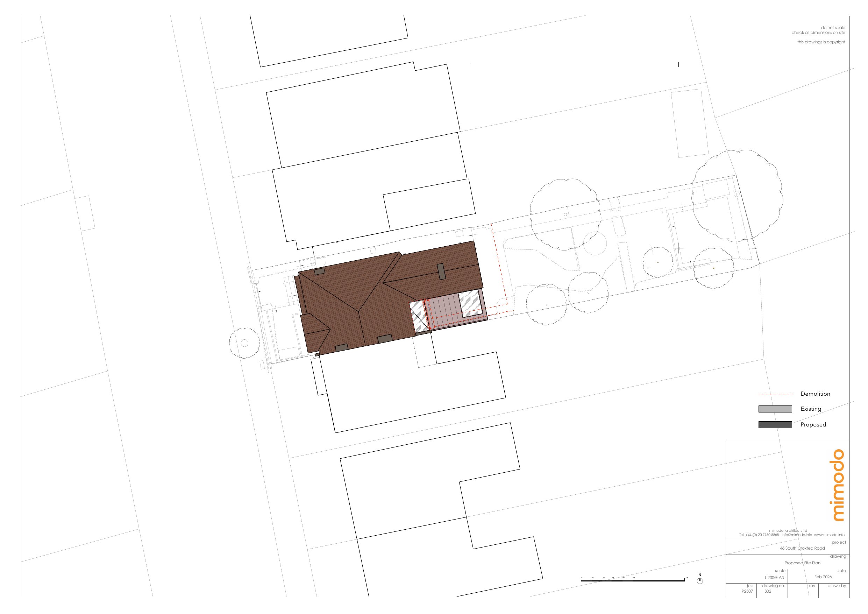Screen dimensions: 868x614
Task: Click the 'Feb 2026' date field
Action: pyautogui.click(x=823, y=577)
